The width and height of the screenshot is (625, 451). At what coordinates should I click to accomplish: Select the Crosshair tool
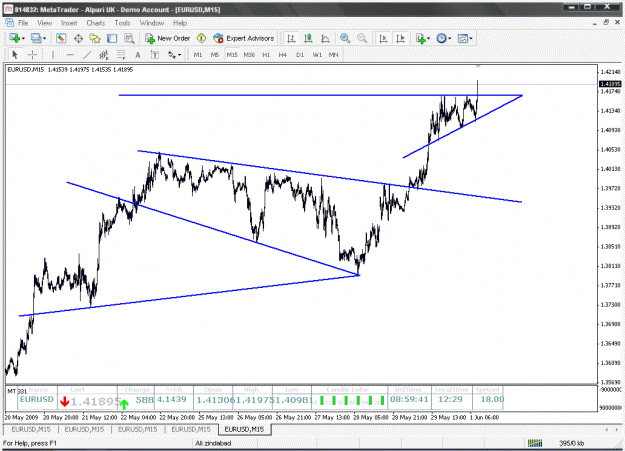coord(33,55)
